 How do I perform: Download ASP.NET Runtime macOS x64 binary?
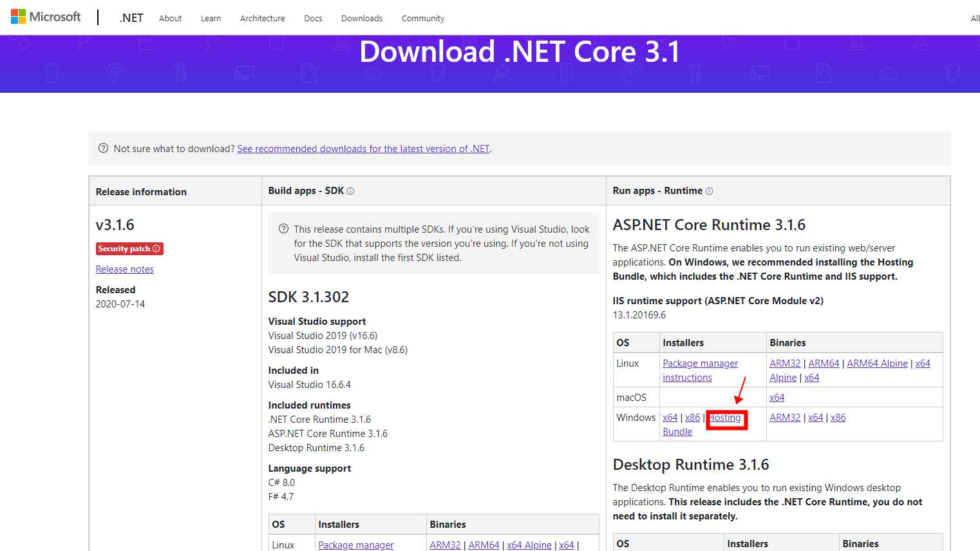point(777,398)
